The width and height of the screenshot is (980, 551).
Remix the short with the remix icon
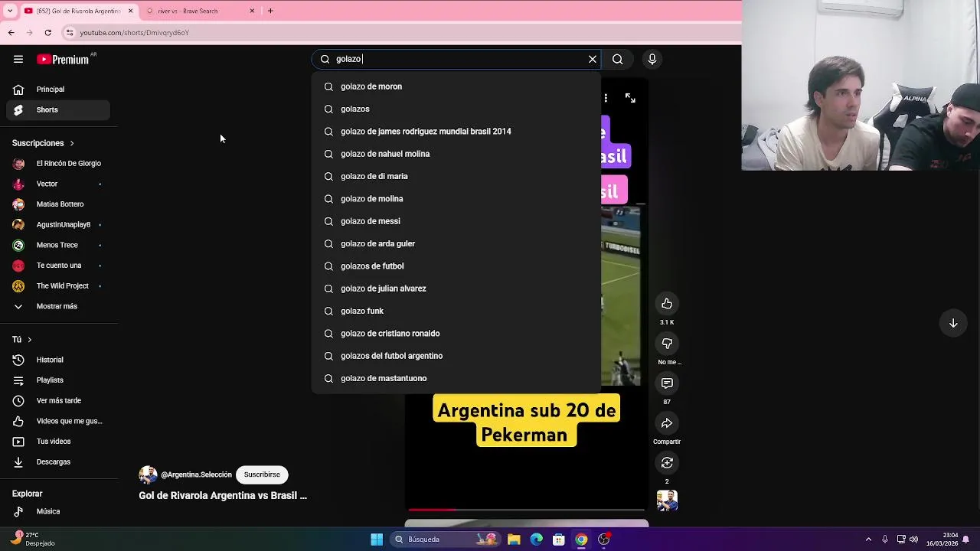[x=667, y=463]
